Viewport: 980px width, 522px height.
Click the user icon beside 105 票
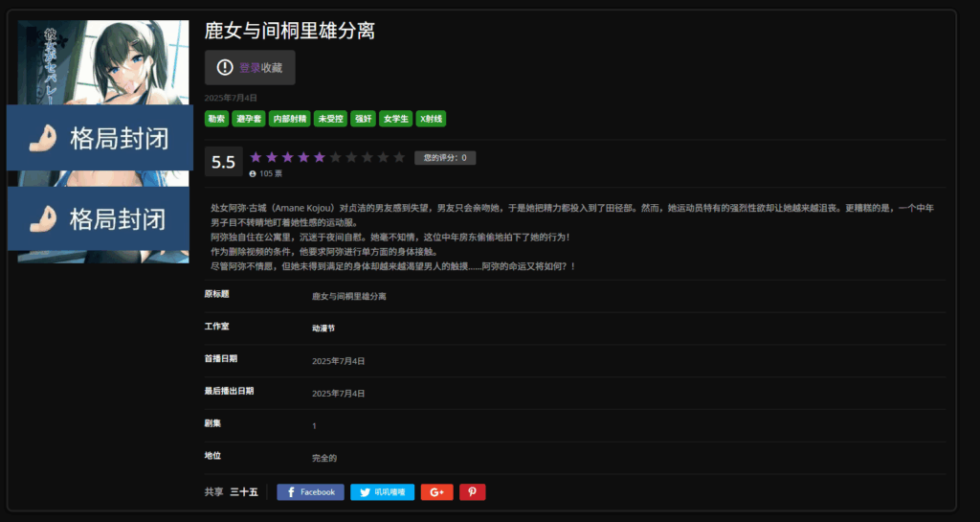[253, 173]
